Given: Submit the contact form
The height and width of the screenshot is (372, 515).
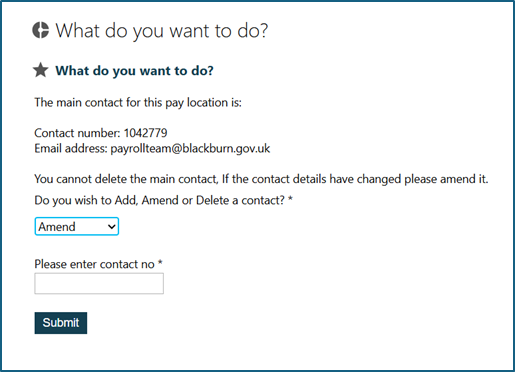Looking at the screenshot, I should pyautogui.click(x=61, y=323).
